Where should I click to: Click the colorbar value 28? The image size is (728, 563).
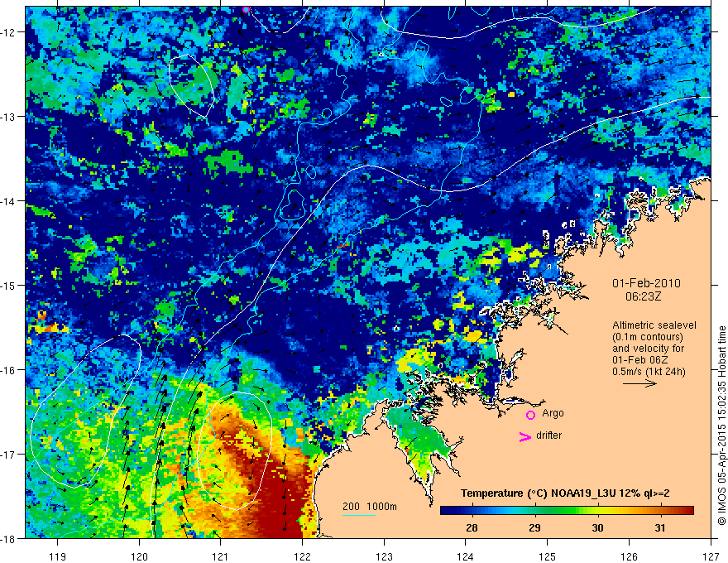point(472,527)
